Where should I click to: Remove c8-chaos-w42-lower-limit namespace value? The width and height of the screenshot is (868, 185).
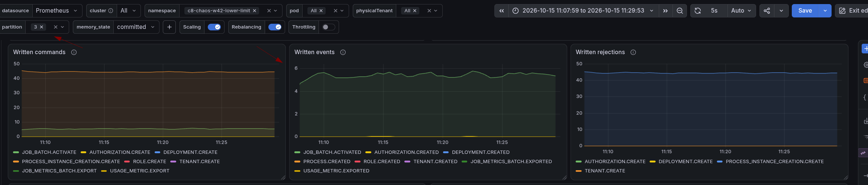(254, 11)
